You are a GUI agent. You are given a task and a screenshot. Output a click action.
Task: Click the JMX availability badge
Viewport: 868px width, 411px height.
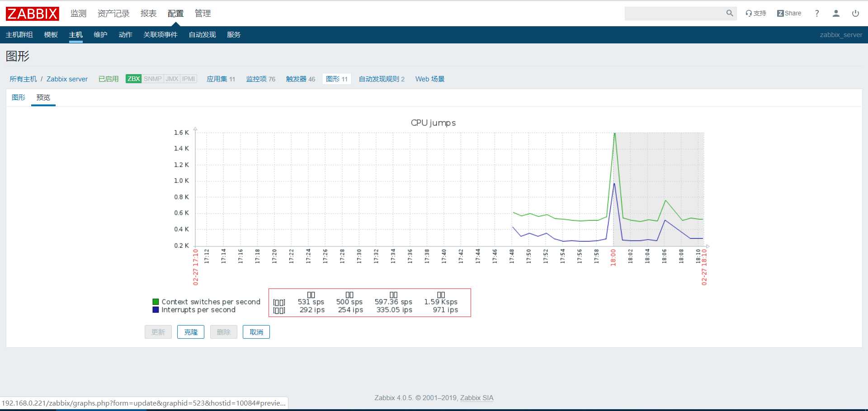tap(172, 79)
